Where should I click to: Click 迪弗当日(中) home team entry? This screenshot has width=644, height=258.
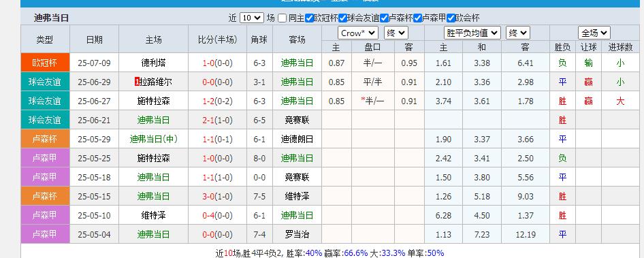pyautogui.click(x=153, y=140)
